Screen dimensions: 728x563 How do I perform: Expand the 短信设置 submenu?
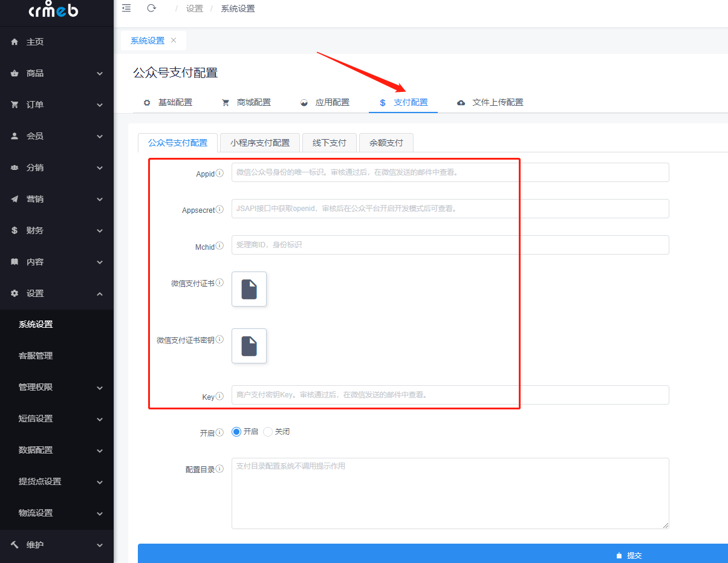[57, 418]
